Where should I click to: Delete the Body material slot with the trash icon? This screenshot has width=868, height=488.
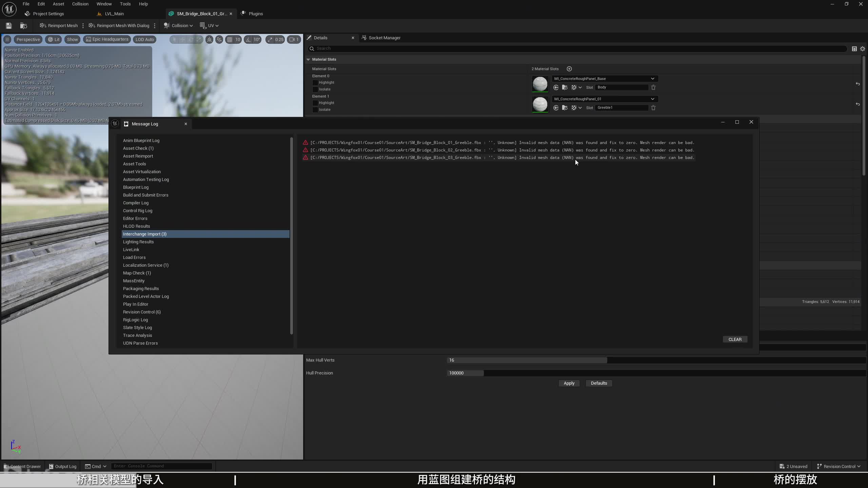coord(653,87)
